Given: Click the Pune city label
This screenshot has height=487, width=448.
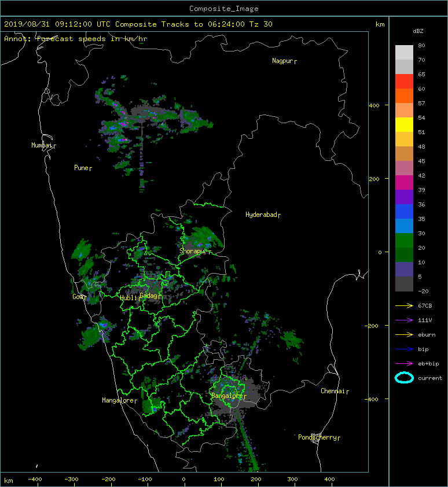Looking at the screenshot, I should point(83,168).
